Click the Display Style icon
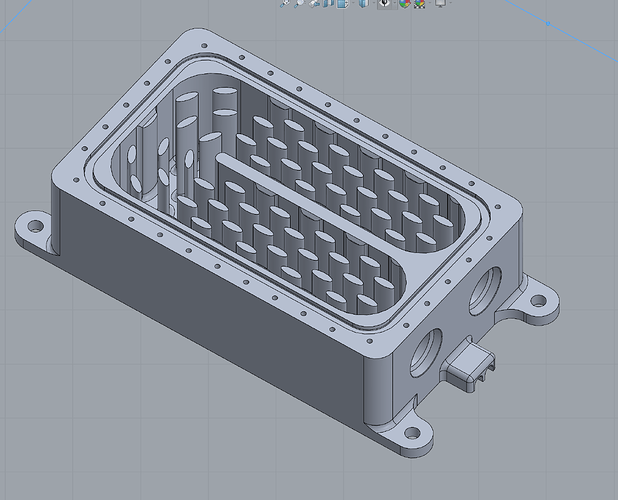 point(364,3)
